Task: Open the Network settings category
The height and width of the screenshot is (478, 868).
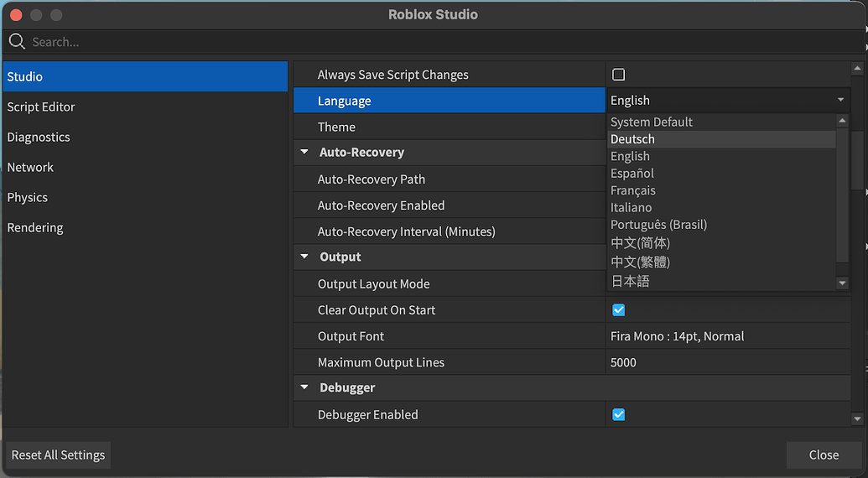Action: [x=145, y=167]
